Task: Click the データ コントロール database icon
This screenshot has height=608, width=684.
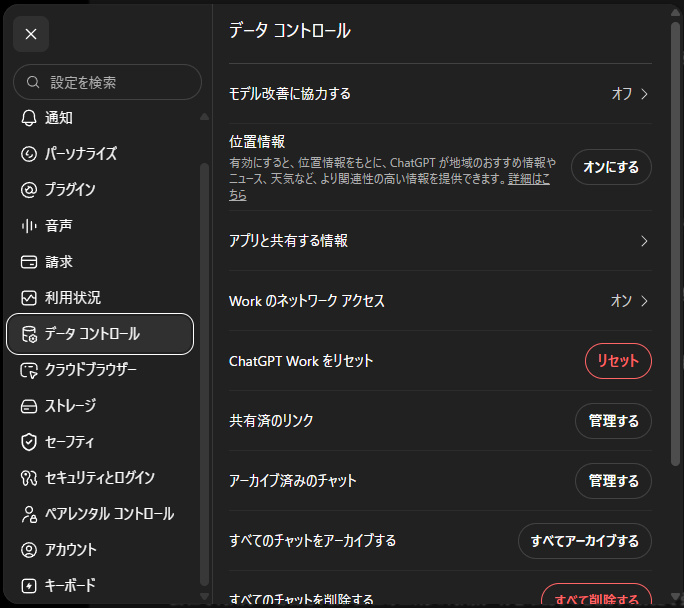Action: [29, 334]
